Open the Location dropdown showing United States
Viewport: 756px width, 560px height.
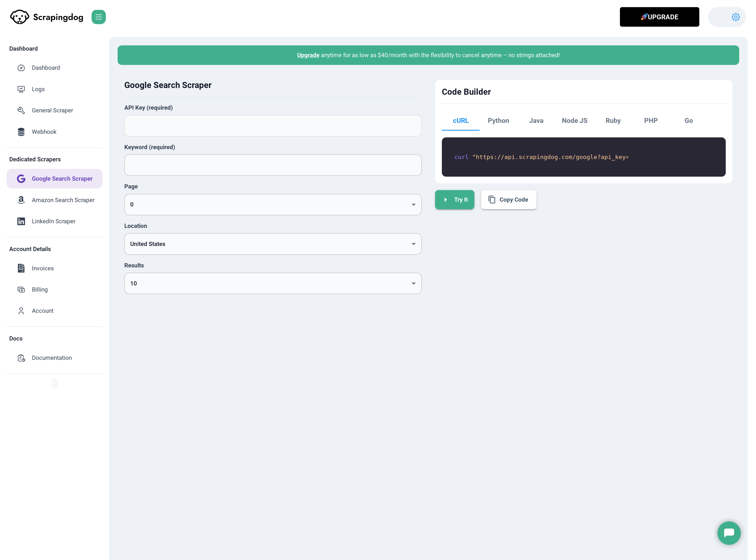273,244
